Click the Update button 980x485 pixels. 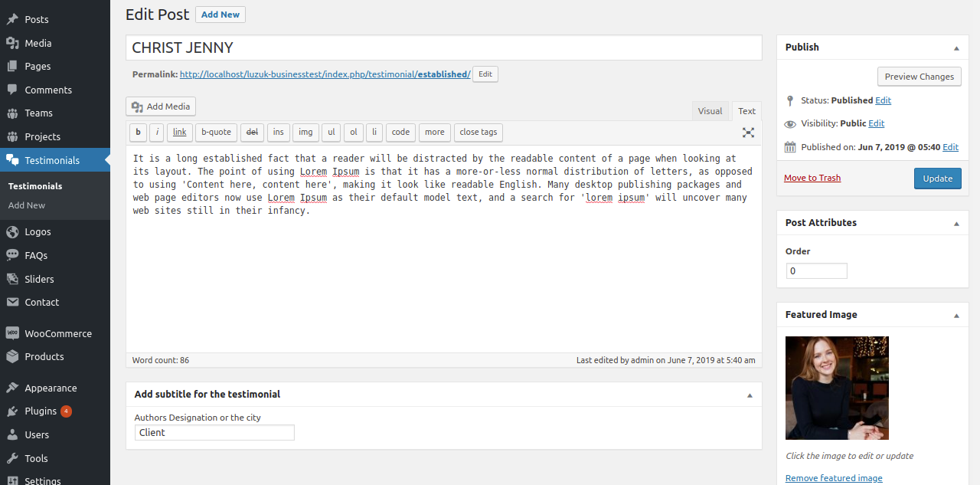[x=937, y=179]
